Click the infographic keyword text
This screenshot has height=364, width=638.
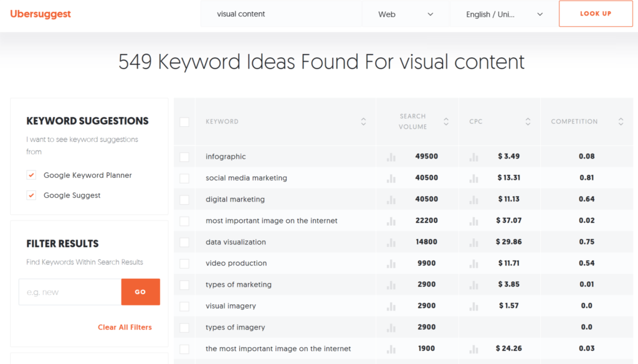click(x=226, y=156)
